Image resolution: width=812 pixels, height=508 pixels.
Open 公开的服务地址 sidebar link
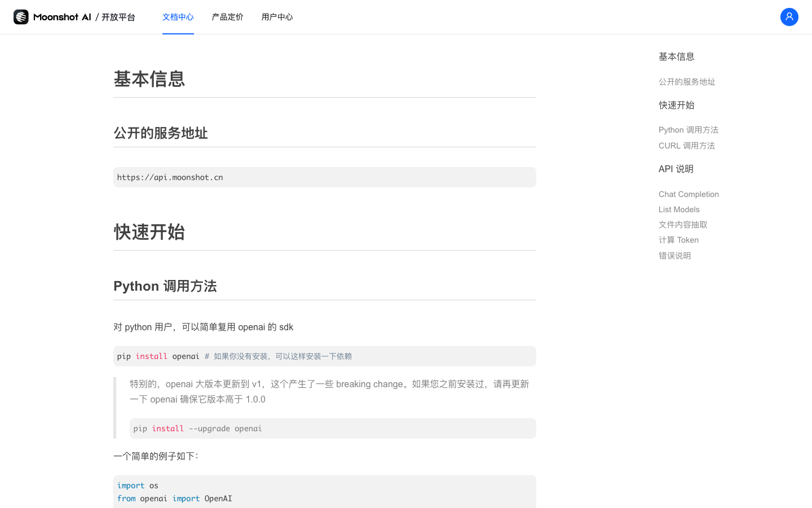point(687,82)
